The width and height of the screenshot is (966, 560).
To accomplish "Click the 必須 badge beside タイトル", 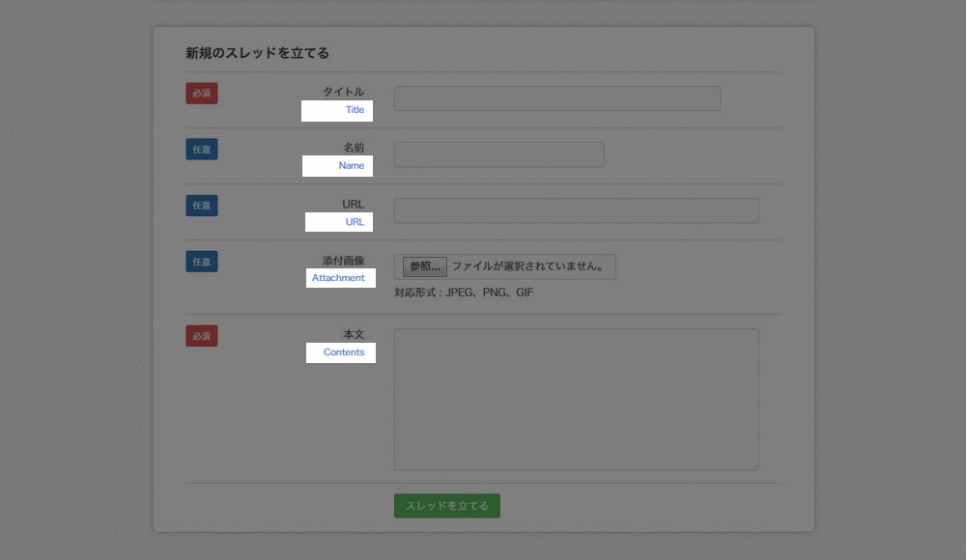I will coord(202,94).
